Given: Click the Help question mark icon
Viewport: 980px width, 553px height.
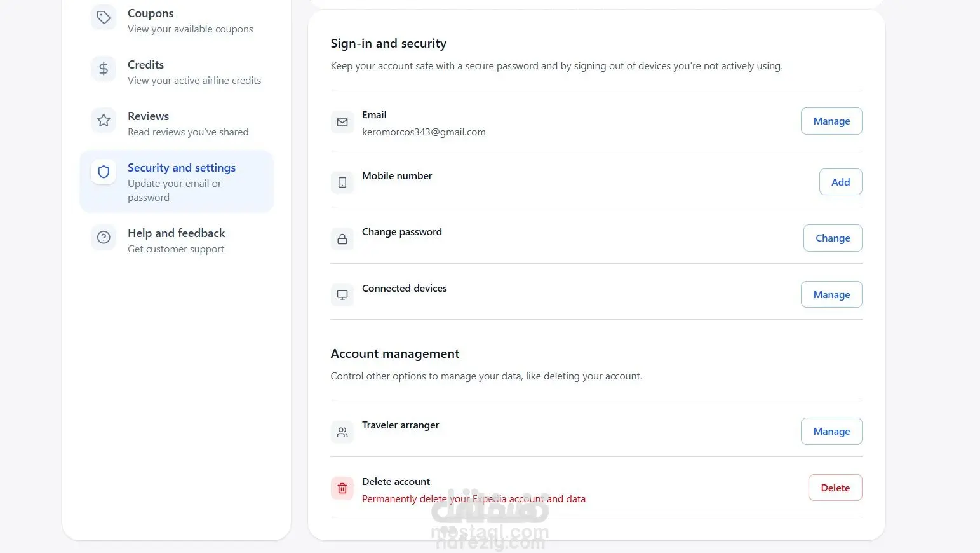Looking at the screenshot, I should coord(104,238).
